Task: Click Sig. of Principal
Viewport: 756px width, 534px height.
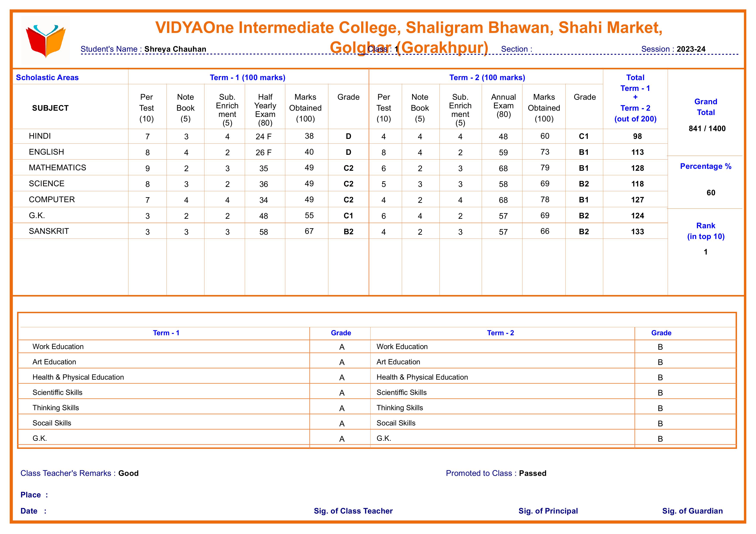Action: tap(548, 511)
